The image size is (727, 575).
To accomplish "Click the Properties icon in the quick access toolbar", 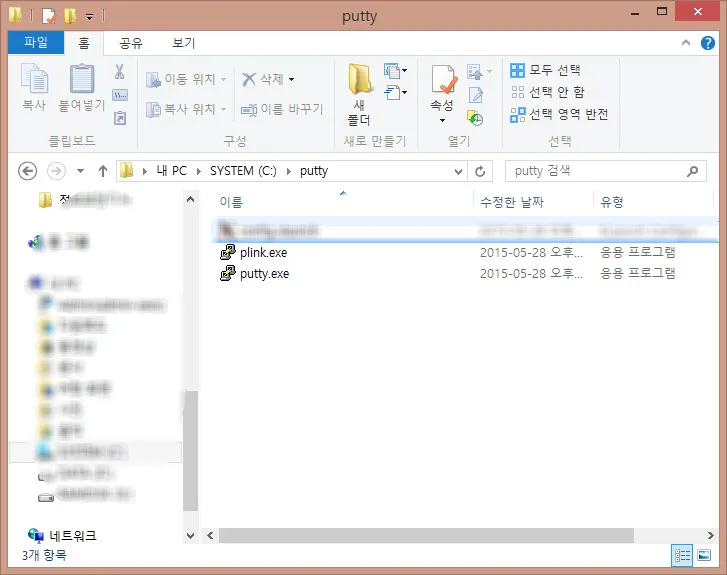I will (48, 16).
